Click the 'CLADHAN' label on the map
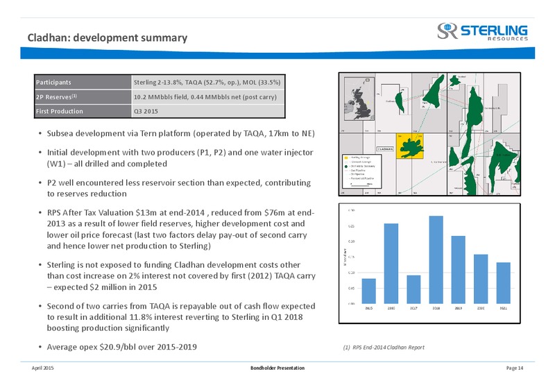Screen dimensions: 555x392 [385, 148]
